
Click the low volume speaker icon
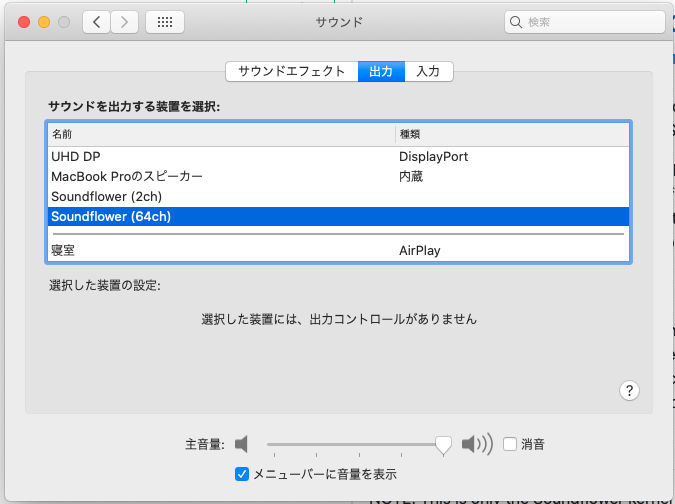[242, 444]
